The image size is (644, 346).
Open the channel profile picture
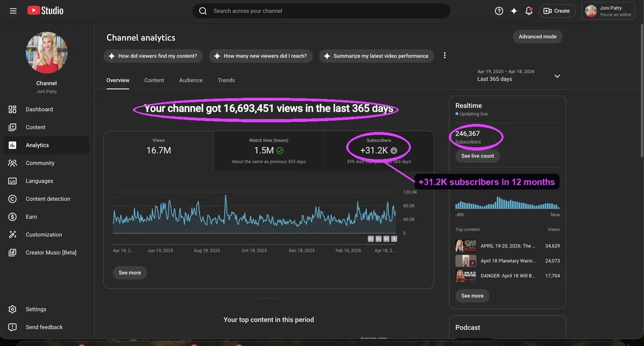47,53
